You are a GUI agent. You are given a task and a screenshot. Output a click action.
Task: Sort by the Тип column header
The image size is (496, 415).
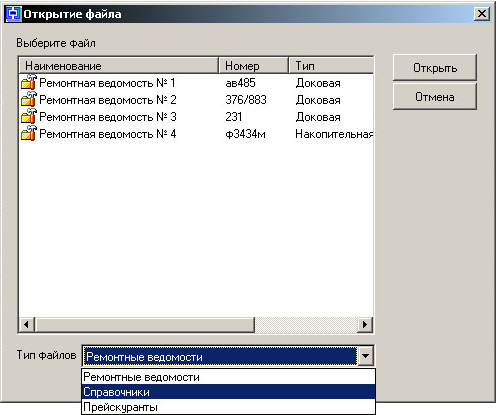point(331,66)
